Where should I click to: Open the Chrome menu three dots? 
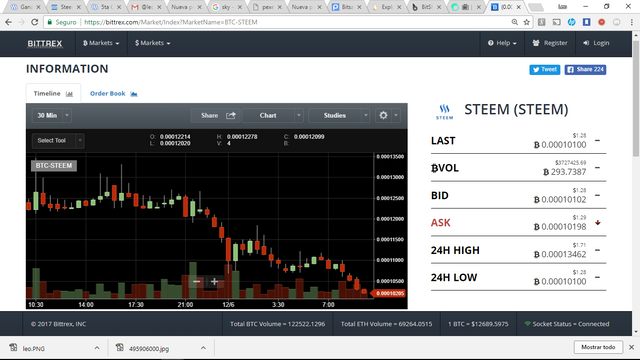coord(631,22)
